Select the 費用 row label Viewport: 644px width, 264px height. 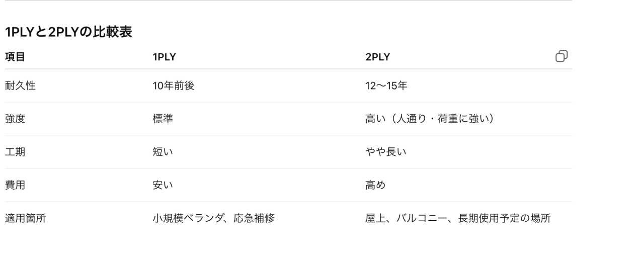pos(15,185)
